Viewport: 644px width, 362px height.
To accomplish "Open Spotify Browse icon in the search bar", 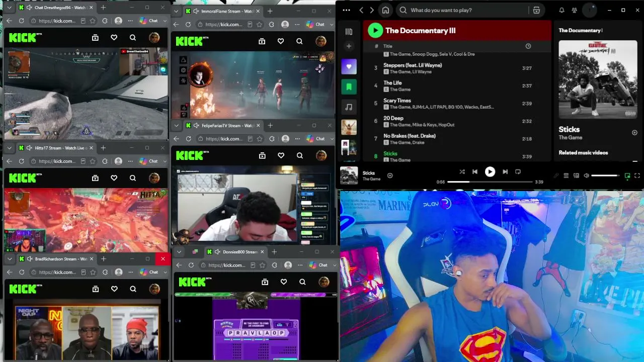I will point(536,10).
